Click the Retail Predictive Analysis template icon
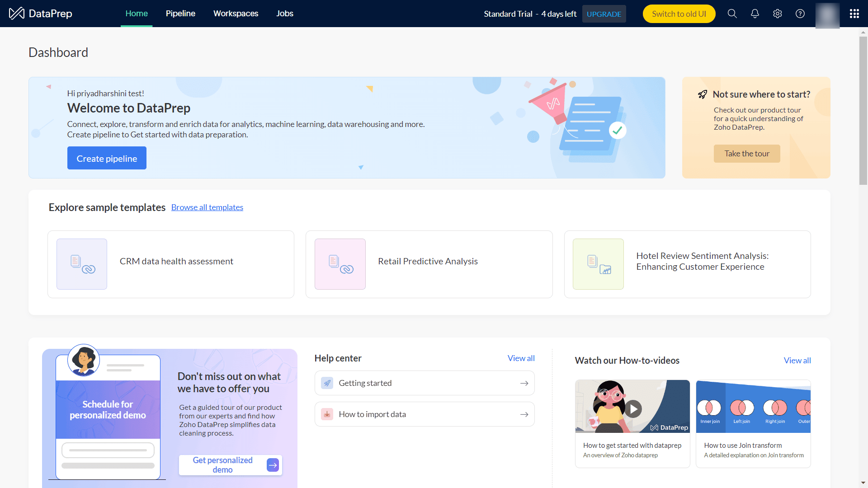Viewport: 868px width, 488px height. (x=340, y=264)
